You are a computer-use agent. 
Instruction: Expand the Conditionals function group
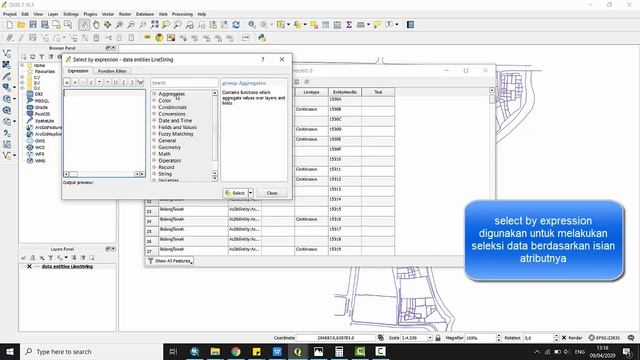pos(154,107)
